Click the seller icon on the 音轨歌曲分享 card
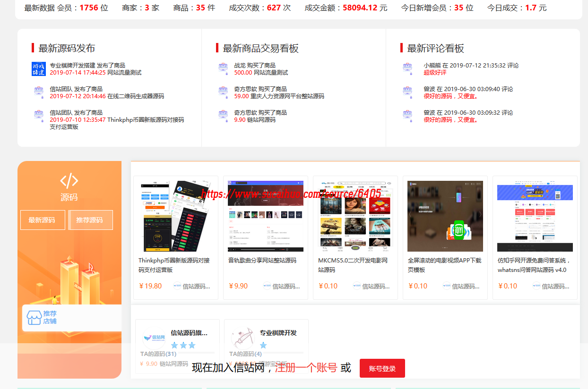The image size is (588, 389). (x=267, y=286)
